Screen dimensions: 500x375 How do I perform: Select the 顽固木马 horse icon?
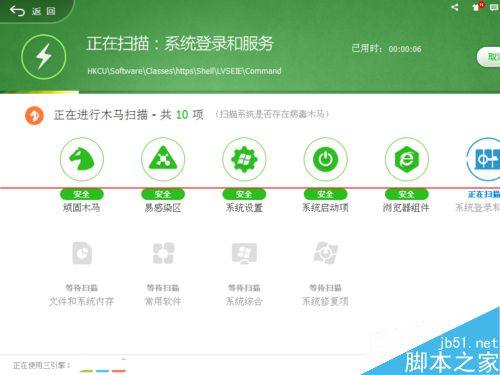[x=82, y=159]
